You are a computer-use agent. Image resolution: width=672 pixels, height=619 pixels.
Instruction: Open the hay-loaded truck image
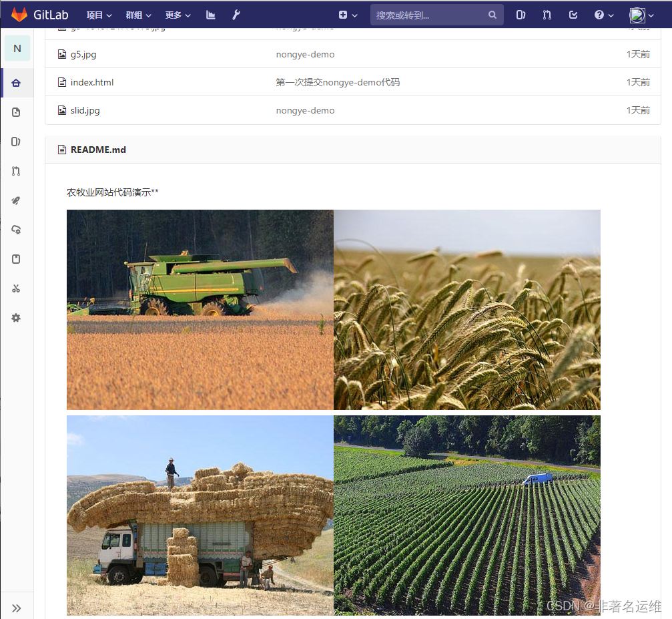[200, 515]
